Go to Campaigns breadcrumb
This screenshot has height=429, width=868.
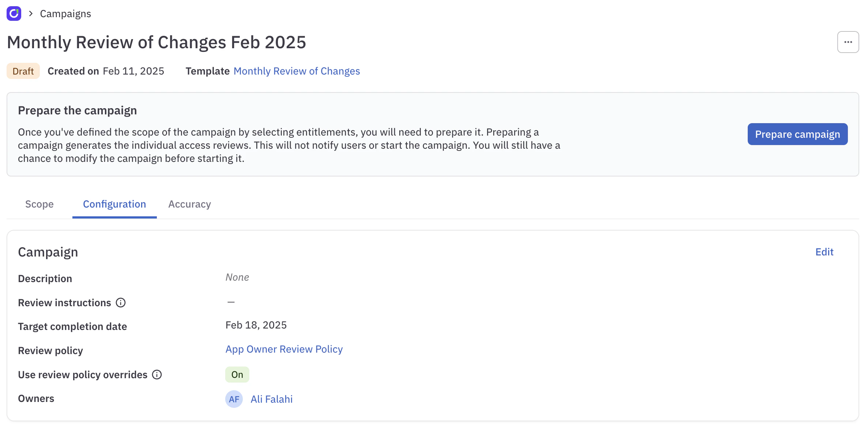coord(65,14)
